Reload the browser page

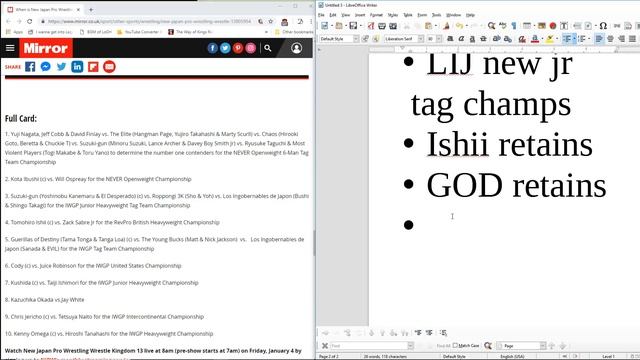30,21
